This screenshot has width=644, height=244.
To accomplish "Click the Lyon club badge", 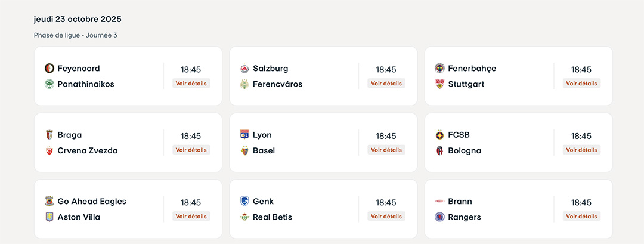I will coord(244,135).
